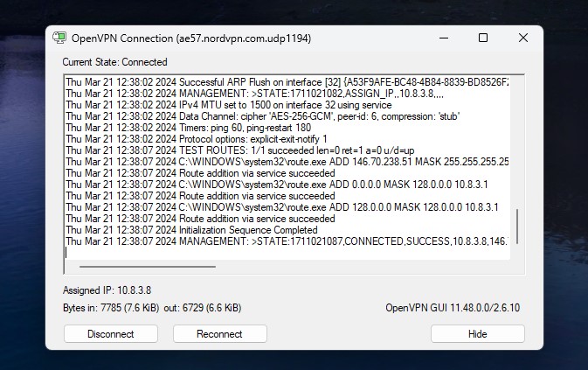Disconnect the VPN connection

tap(111, 333)
